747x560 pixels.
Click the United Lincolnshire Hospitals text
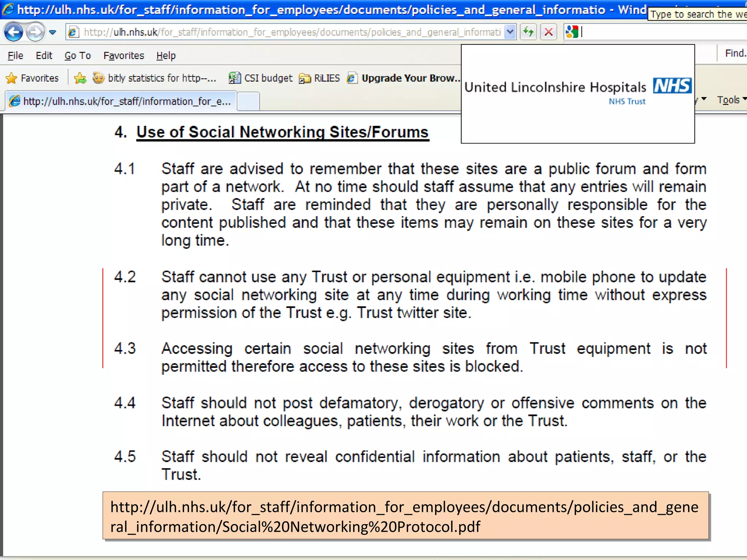click(555, 87)
